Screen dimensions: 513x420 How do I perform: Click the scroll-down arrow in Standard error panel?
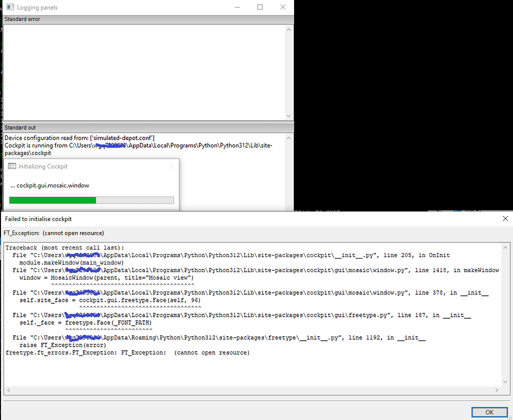[289, 116]
